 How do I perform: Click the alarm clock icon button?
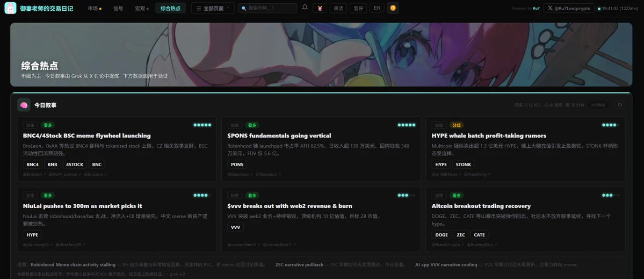pos(320,8)
